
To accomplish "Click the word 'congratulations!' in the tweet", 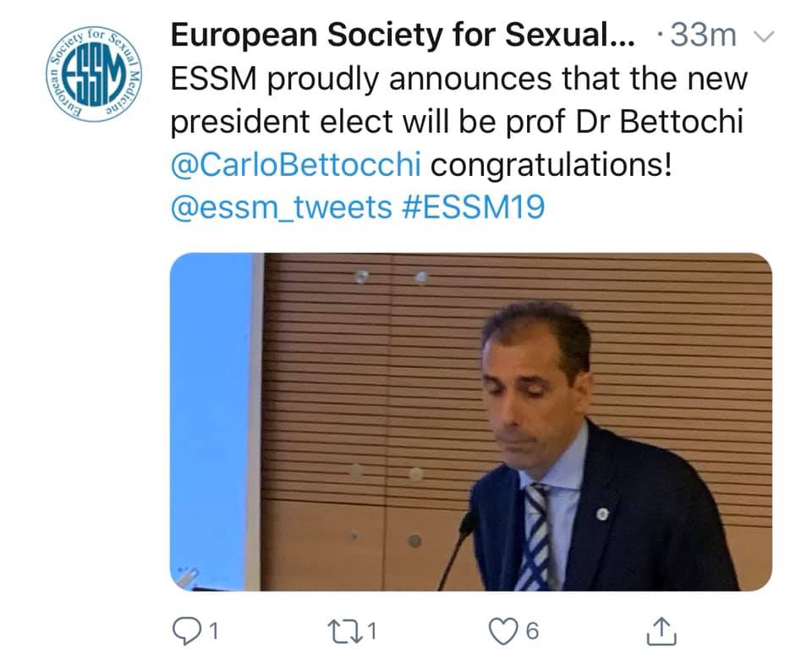I will pyautogui.click(x=551, y=166).
